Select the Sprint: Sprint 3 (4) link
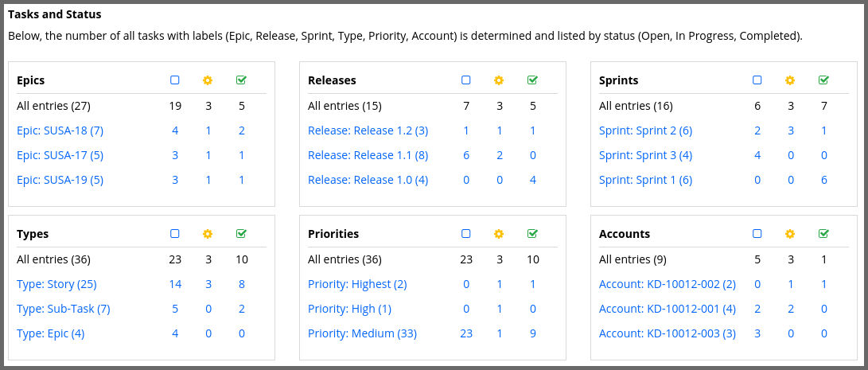 [645, 155]
